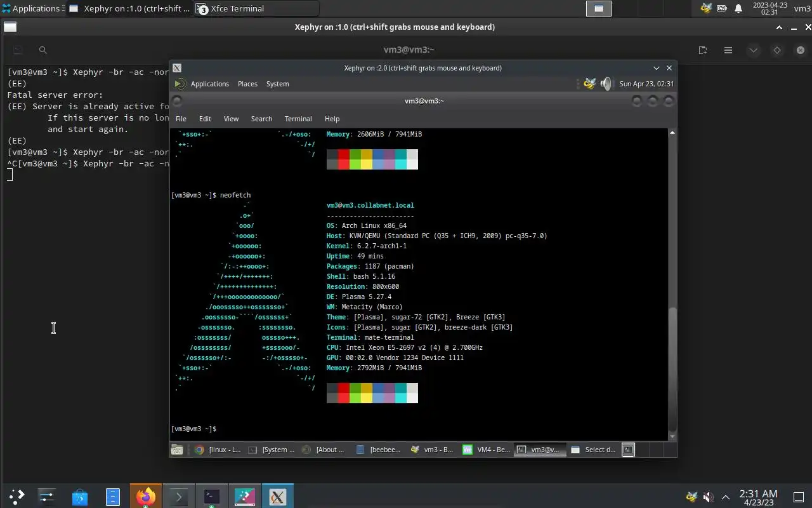The width and height of the screenshot is (812, 508).
Task: Open MATE System menu
Action: pyautogui.click(x=277, y=84)
